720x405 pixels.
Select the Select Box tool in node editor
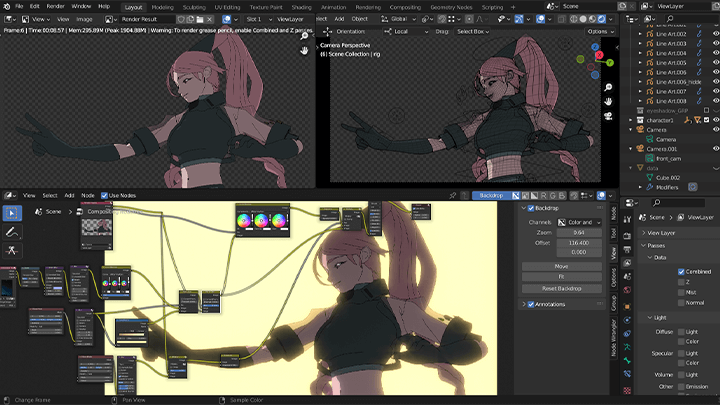click(12, 213)
